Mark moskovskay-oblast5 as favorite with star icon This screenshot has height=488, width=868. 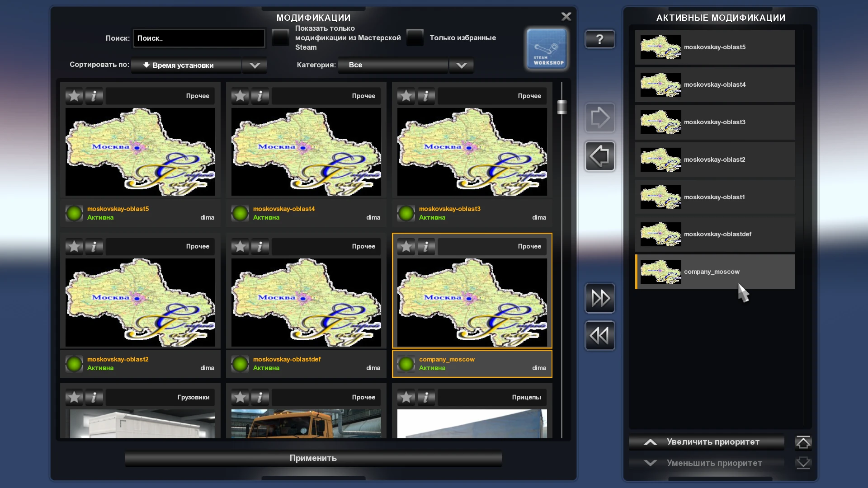click(x=74, y=96)
